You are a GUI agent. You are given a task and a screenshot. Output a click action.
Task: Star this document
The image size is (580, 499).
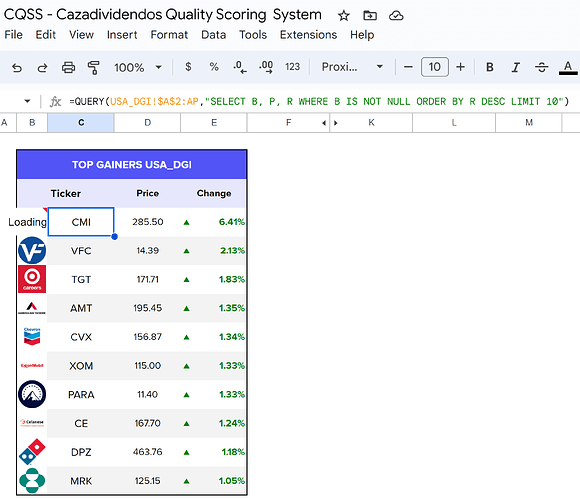tap(344, 16)
